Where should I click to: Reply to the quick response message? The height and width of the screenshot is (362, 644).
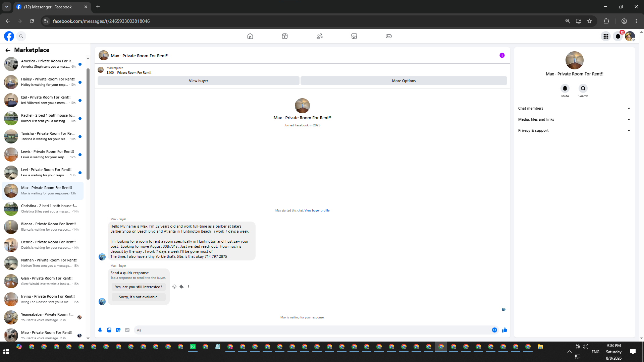pos(181,287)
